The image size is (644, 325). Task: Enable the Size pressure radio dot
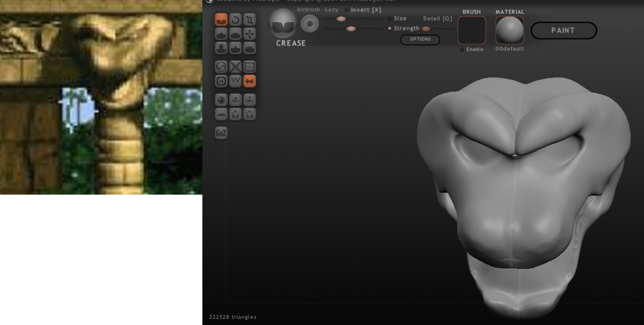click(x=390, y=18)
